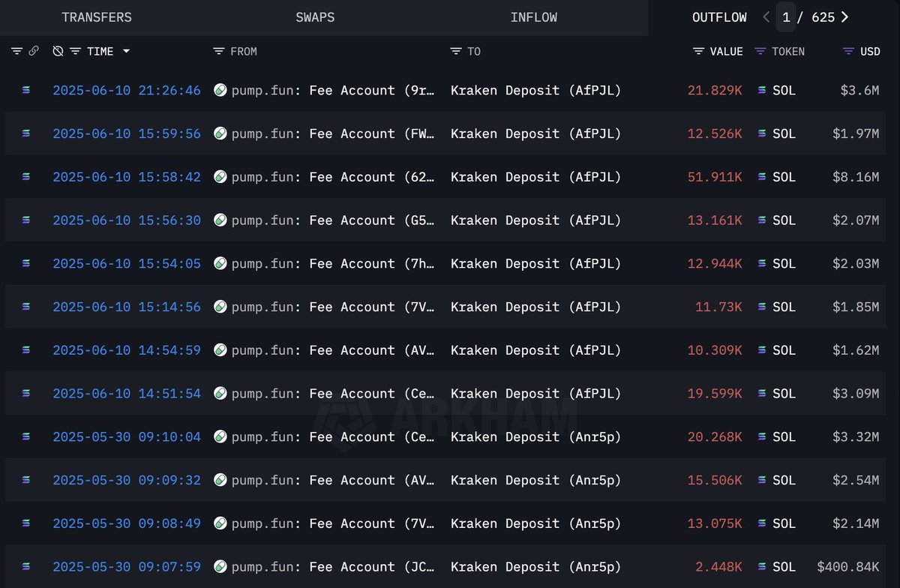Viewport: 900px width, 588px height.
Task: Toggle the clock time-format icon next to TIME
Action: point(58,51)
